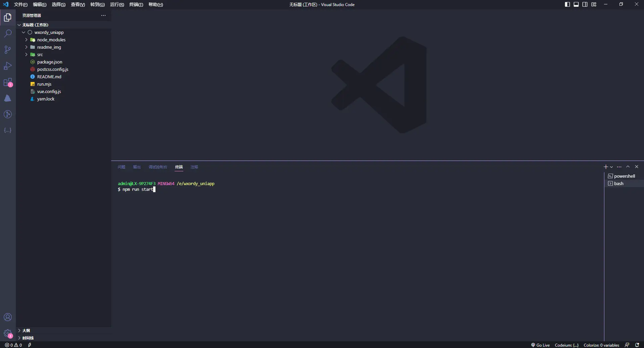Click the lightning bolt status bar icon
Screen dimensions: 644x348
click(30, 345)
